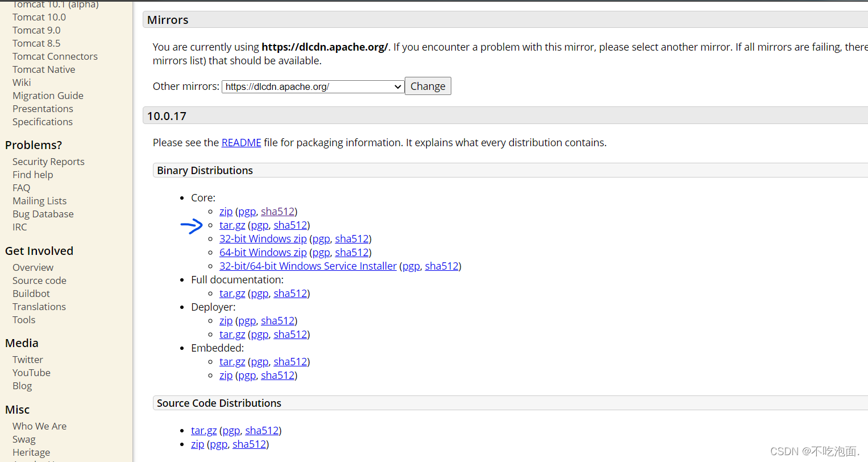Open Tomcat Native sidebar link
868x462 pixels.
coord(44,69)
